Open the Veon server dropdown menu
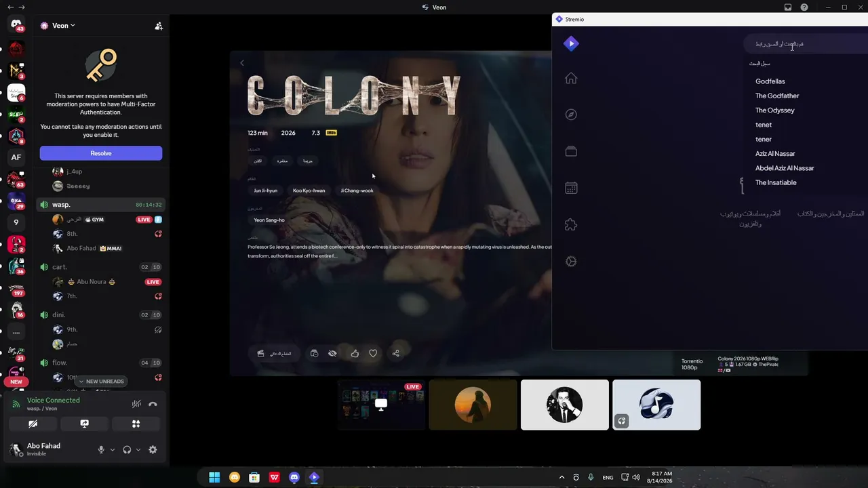This screenshot has height=488, width=868. click(58, 26)
